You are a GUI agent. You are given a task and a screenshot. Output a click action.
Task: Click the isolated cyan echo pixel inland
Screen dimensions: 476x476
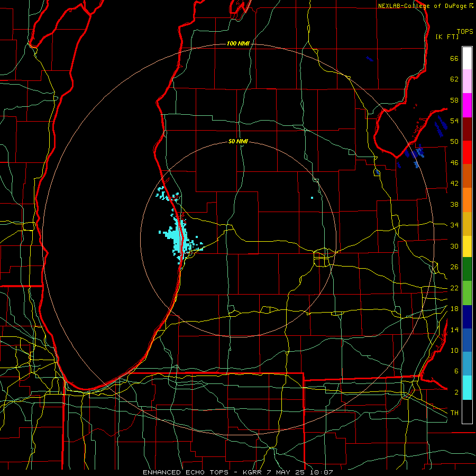(312, 198)
